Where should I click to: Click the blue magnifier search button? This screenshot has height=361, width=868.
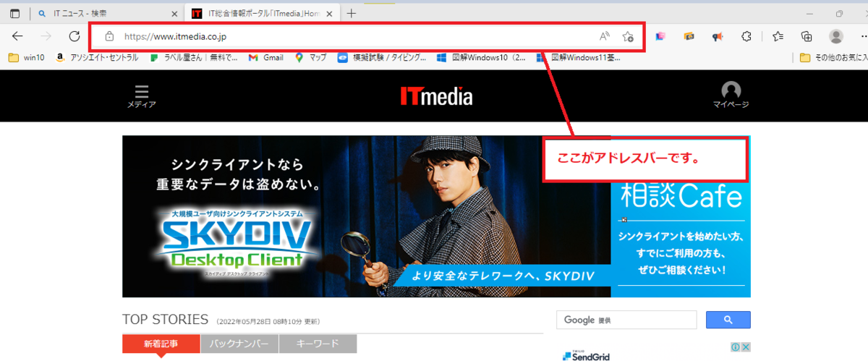[728, 320]
